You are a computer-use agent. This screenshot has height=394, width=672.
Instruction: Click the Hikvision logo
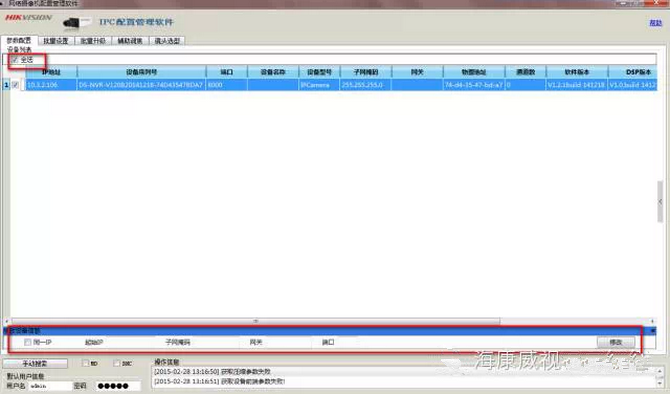coord(28,18)
